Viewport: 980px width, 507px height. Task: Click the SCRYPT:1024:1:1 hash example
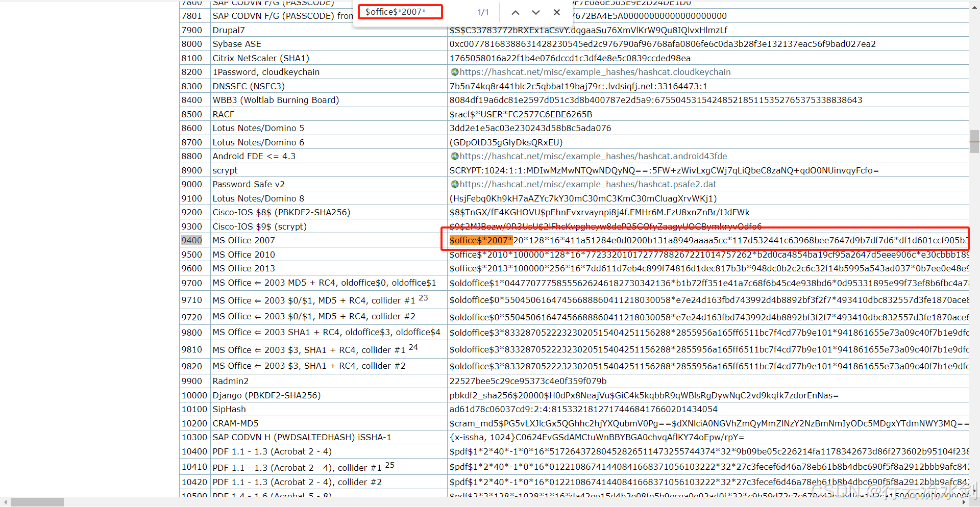664,171
